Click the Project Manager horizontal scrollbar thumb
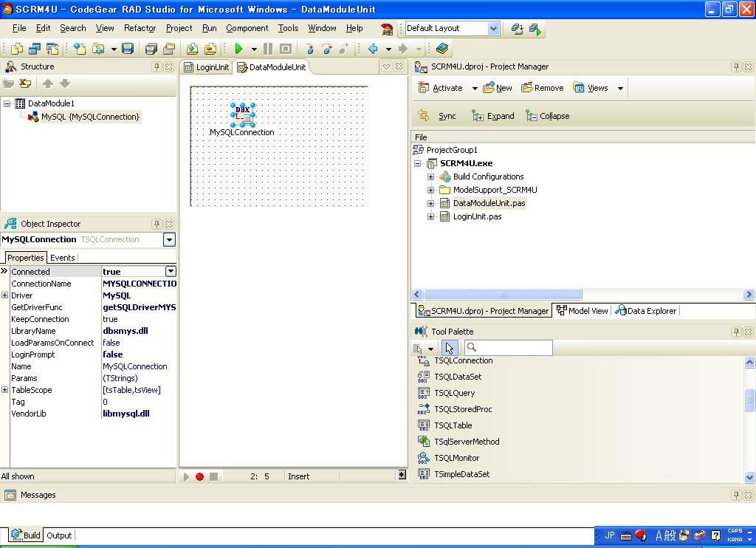The height and width of the screenshot is (548, 756). coord(503,294)
